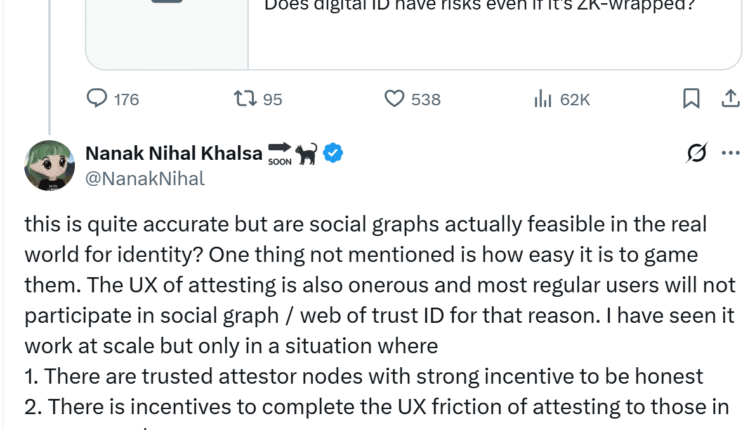Click the views analytics bar chart icon
Image resolution: width=750 pixels, height=430 pixels.
544,99
